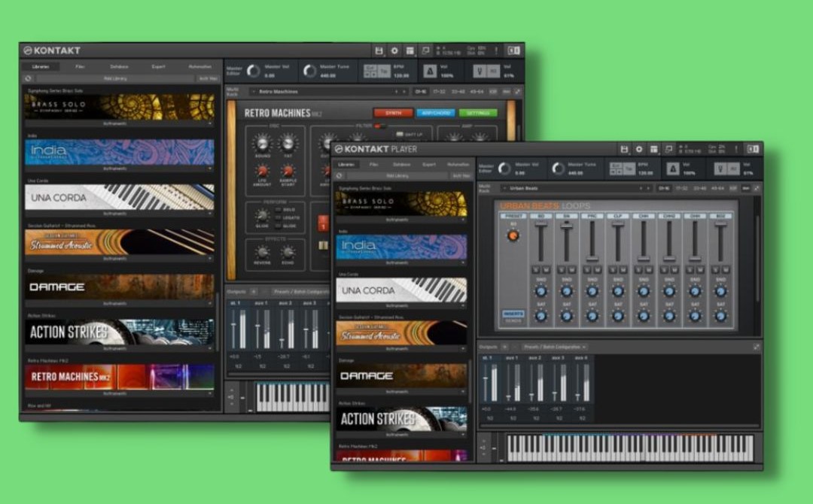Click the refresh icon above Kontakt Player library list
Screen dimensions: 813x504
pyautogui.click(x=338, y=175)
